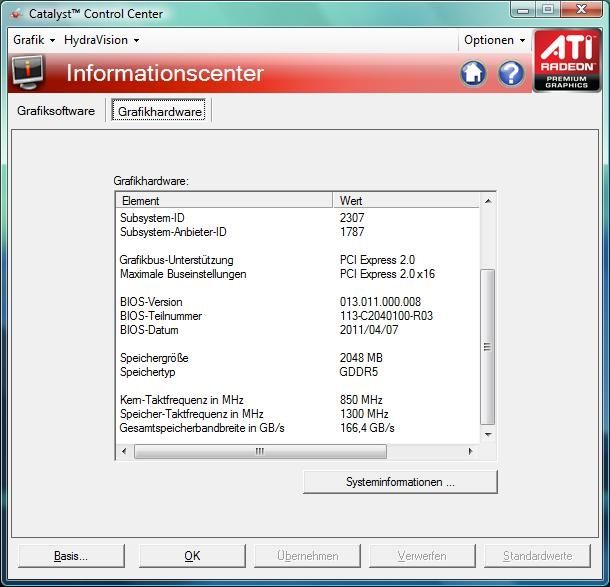This screenshot has height=587, width=610.
Task: Select the Maximale Buseinstellungen row
Action: click(298, 274)
